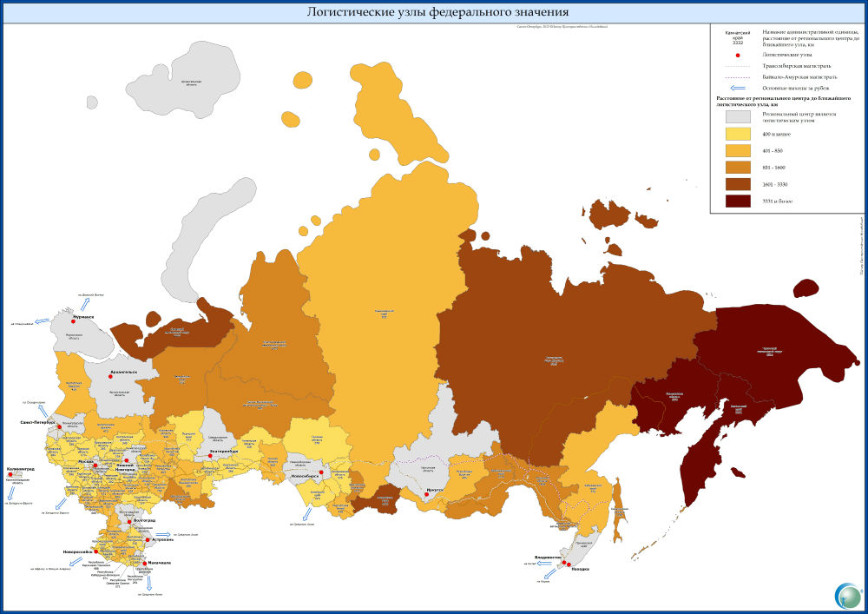This screenshot has height=614, width=868.
Task: Click the Санкт-Петербург city label
Action: [38, 422]
